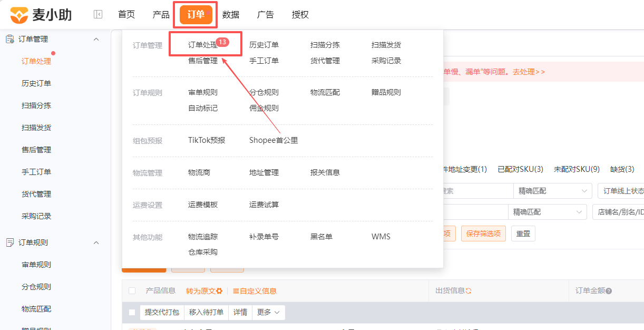
Task: Open the 数据 top menu
Action: point(231,15)
